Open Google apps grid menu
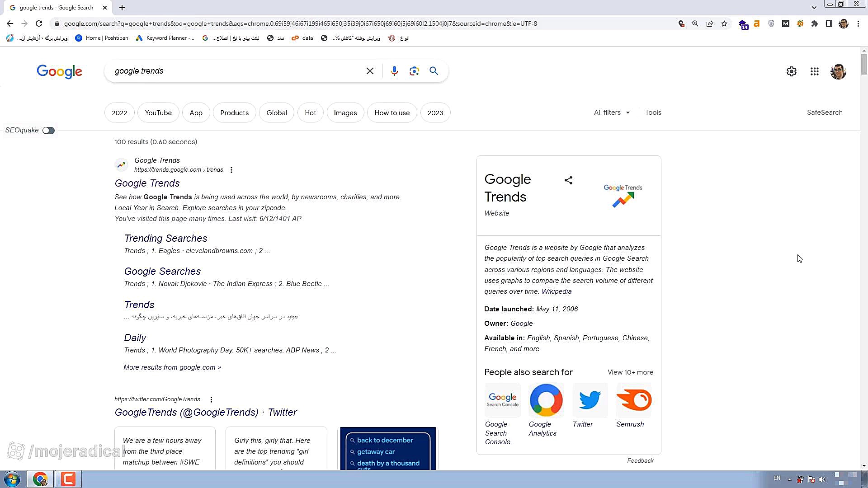Screen dimensions: 868x488 [x=814, y=71]
